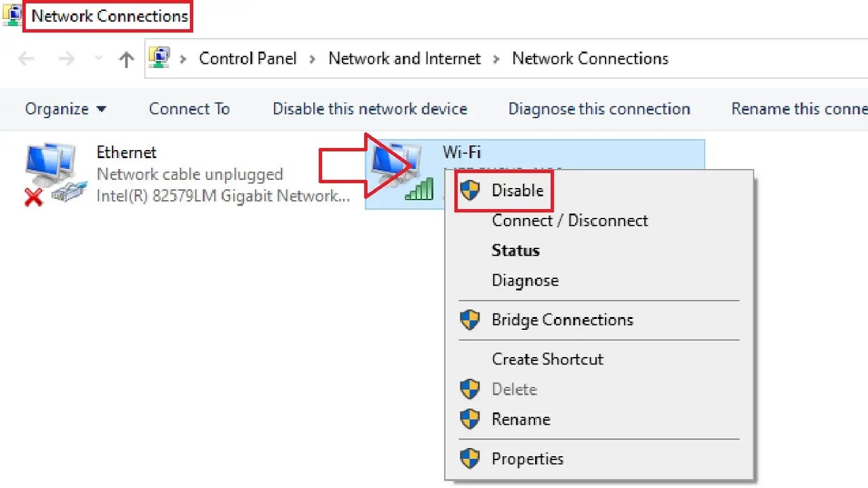Click the Network Connections icon in the address bar
The image size is (868, 488).
[159, 58]
